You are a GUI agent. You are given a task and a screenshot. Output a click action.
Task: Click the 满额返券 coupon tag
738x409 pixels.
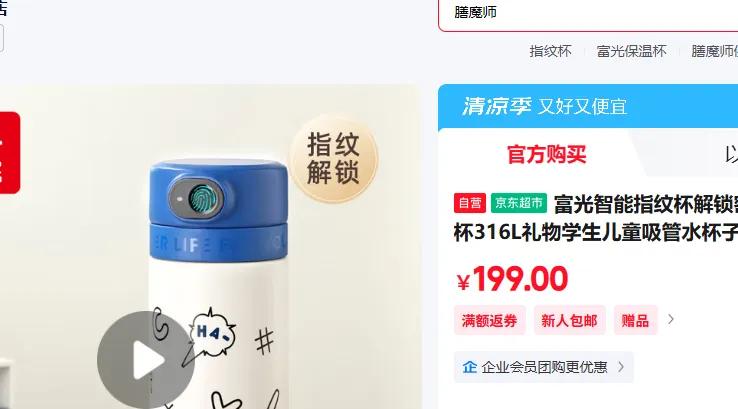489,321
